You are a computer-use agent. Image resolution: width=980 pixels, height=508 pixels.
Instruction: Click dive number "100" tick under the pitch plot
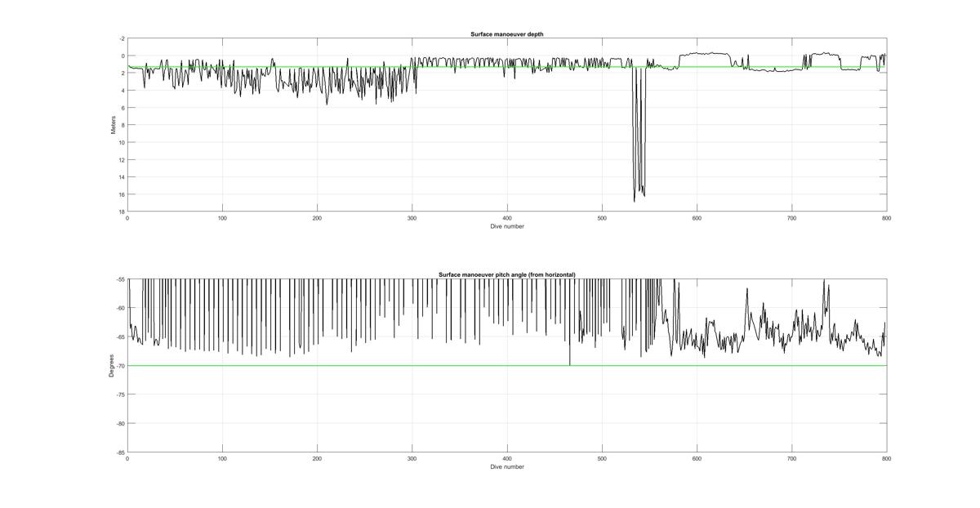[222, 459]
